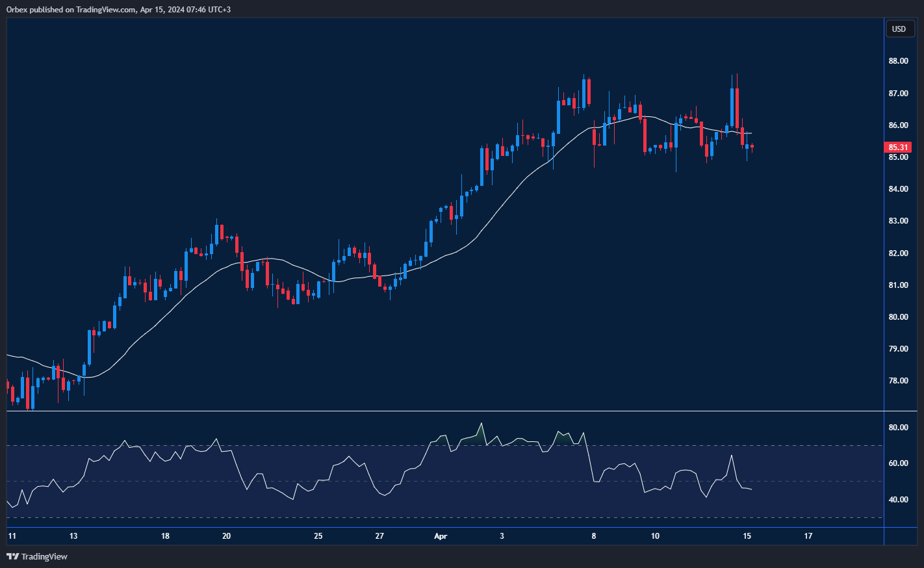Click the 83.00 level on price scale
Image resolution: width=924 pixels, height=568 pixels.
click(x=899, y=221)
